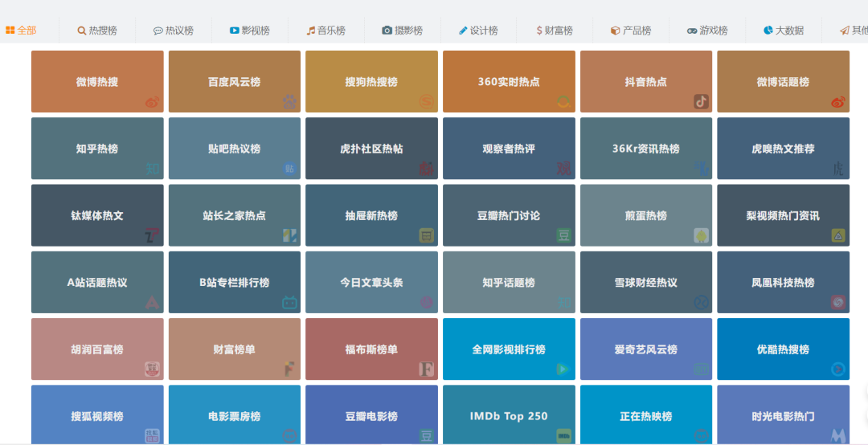Switch to the 游戏榜 tab
The width and height of the screenshot is (868, 445).
707,31
